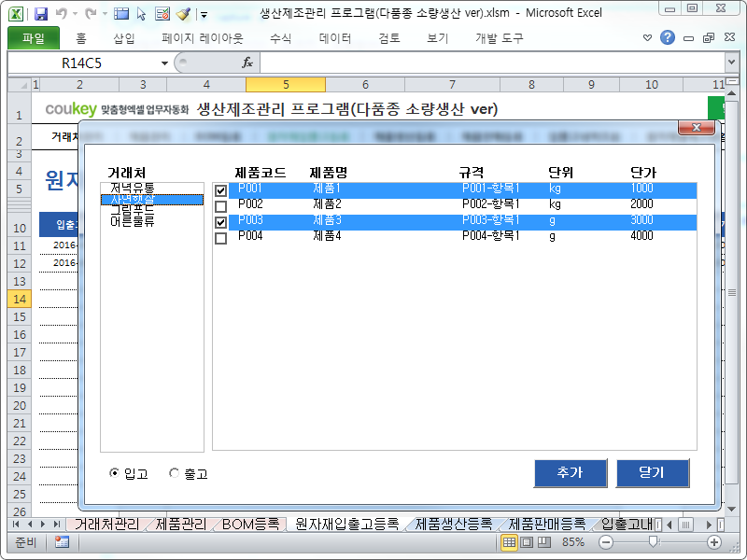Open the Name Box dropdown arrow
The height and width of the screenshot is (560, 747).
(164, 63)
